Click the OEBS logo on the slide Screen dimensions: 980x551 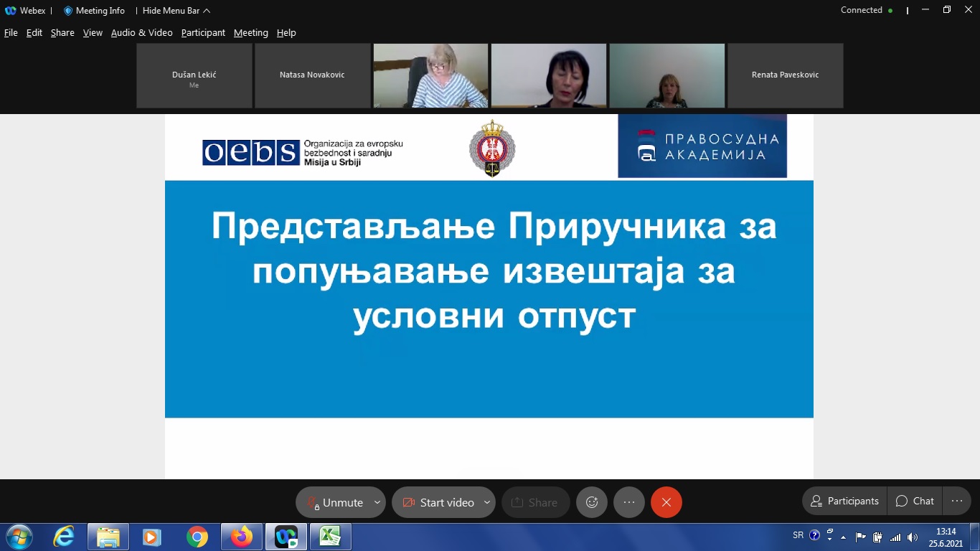[x=303, y=152]
